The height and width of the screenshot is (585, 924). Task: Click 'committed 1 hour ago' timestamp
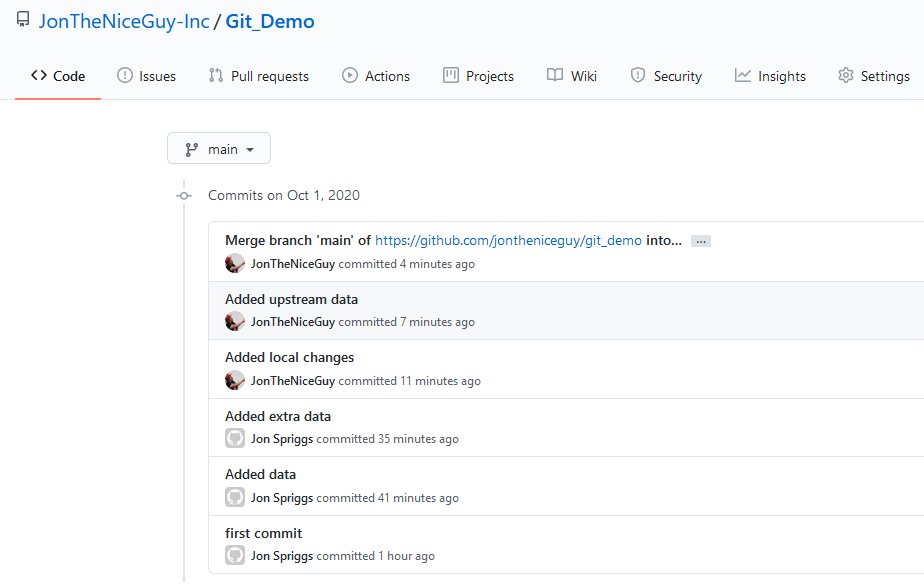(375, 556)
